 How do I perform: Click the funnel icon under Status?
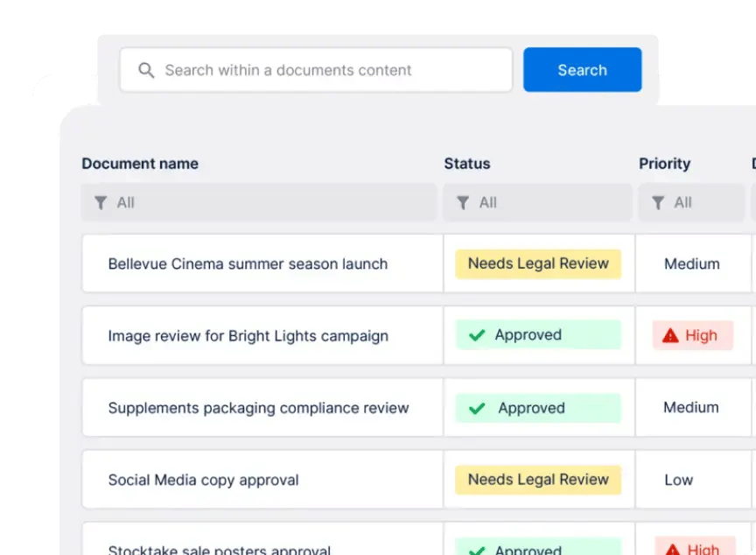(463, 203)
